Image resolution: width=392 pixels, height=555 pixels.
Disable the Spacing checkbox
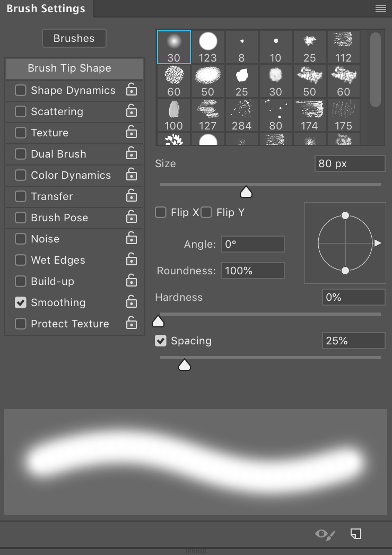(x=161, y=341)
